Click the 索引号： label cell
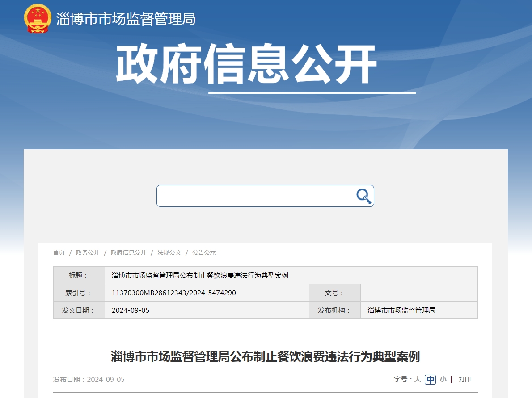Screen dimensions: 532x398 pos(79,293)
